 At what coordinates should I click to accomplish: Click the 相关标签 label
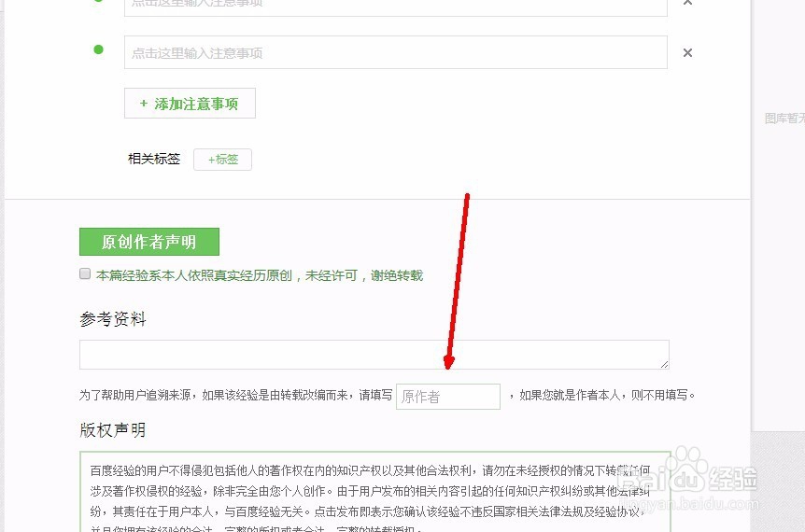[154, 159]
